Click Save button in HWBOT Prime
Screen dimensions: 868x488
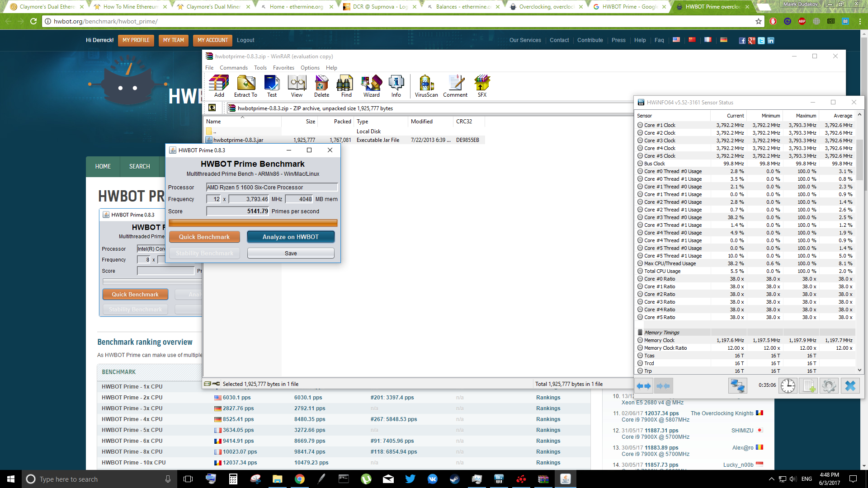pyautogui.click(x=291, y=253)
